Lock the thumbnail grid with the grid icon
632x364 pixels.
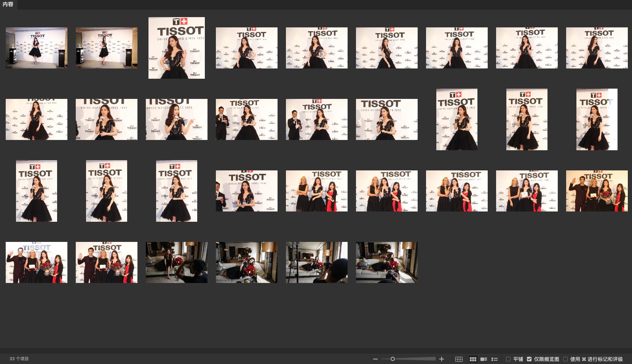(x=459, y=359)
